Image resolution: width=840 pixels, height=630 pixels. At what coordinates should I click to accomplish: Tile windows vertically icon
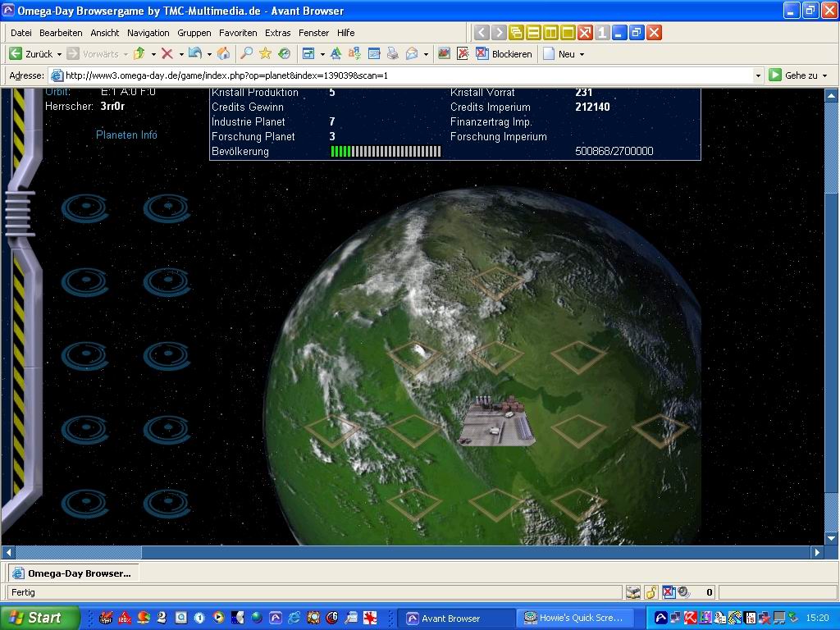pyautogui.click(x=550, y=33)
